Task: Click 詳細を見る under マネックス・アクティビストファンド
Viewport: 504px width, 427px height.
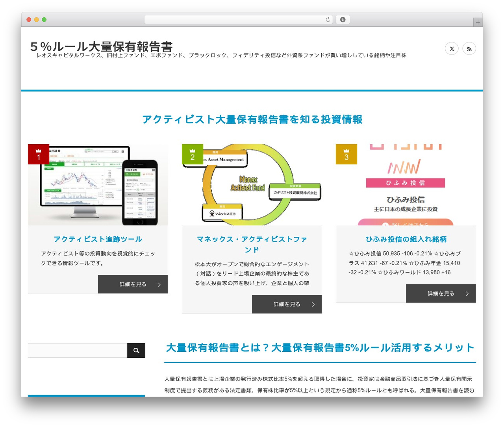Action: 287,304
